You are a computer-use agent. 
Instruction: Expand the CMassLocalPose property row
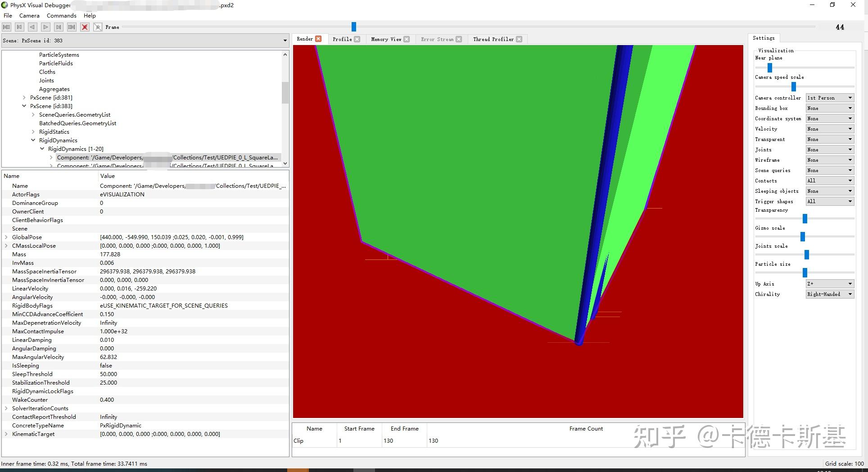pos(6,246)
